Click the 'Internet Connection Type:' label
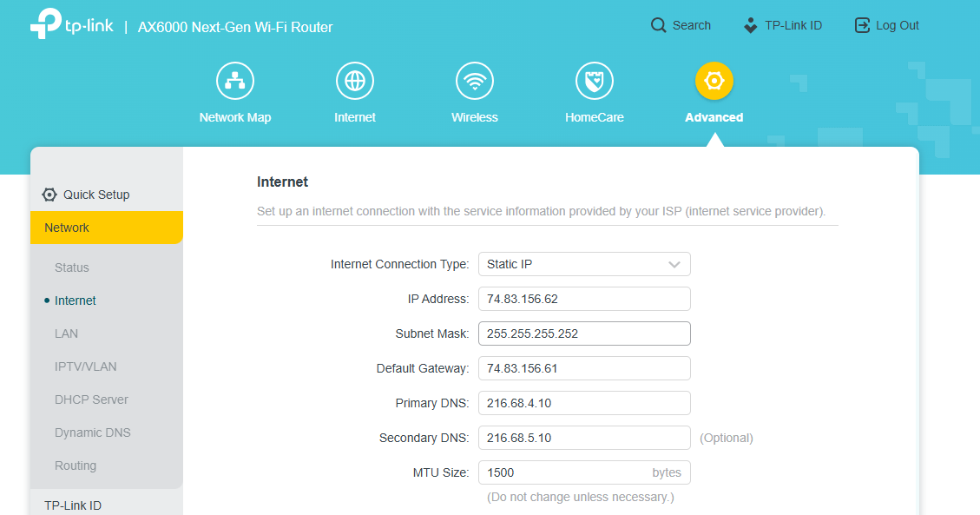This screenshot has width=980, height=515. [x=399, y=264]
